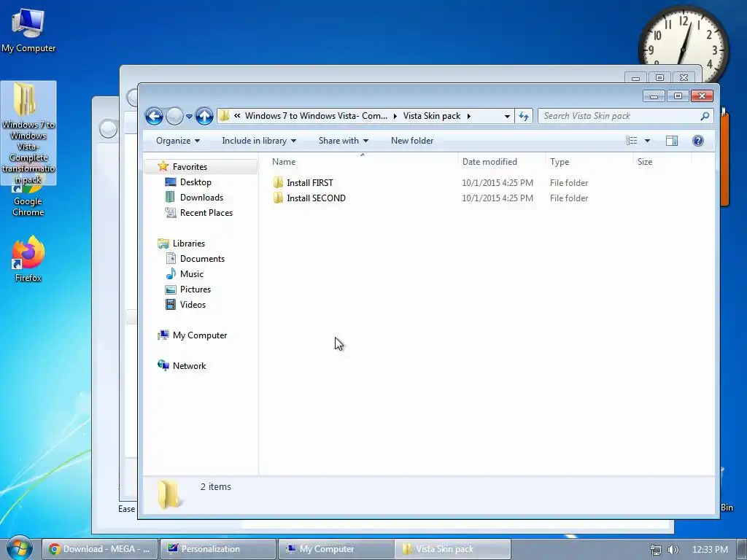Open the address bar previous locations dropdown
747x560 pixels.
(x=507, y=116)
